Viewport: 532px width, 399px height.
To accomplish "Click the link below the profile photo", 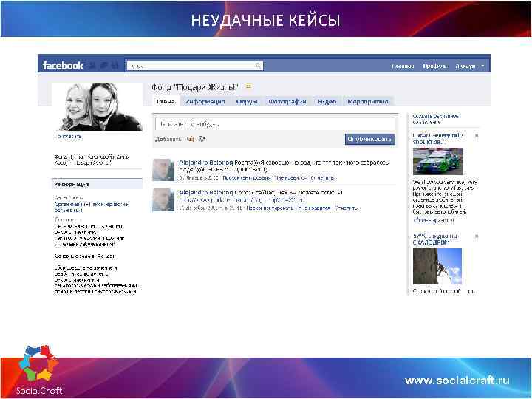I will pos(68,137).
